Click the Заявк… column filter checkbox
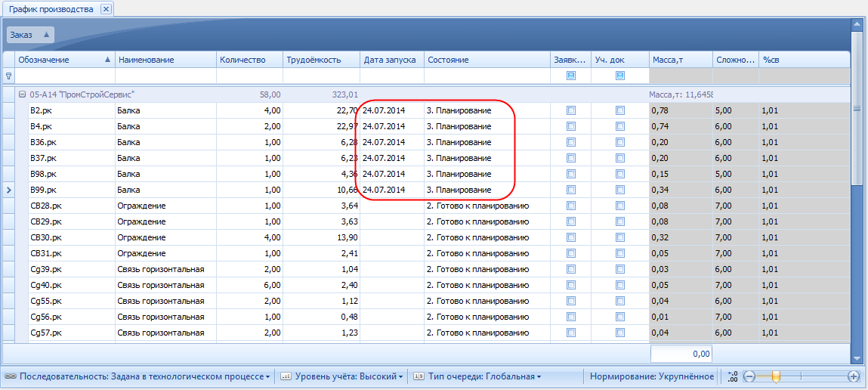The height and width of the screenshot is (390, 868). [x=570, y=76]
